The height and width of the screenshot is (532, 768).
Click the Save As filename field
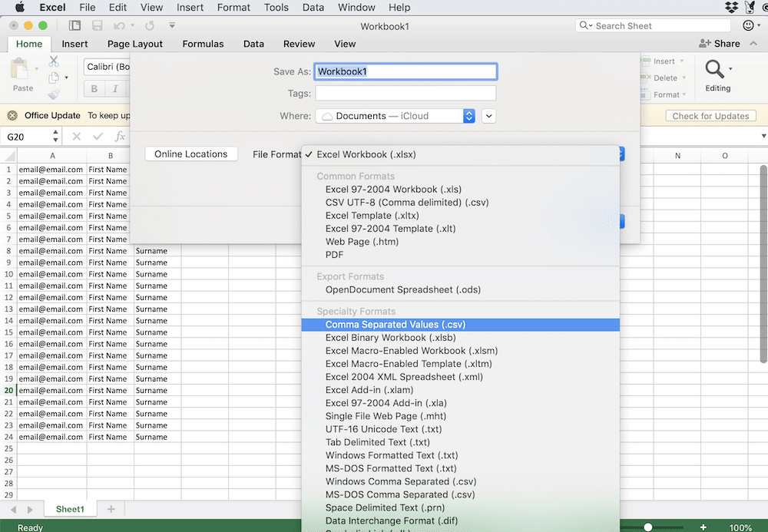(x=406, y=71)
